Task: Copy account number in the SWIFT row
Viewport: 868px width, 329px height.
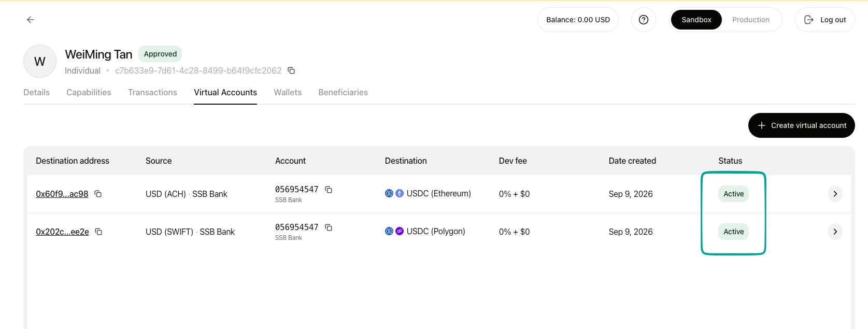Action: tap(329, 227)
